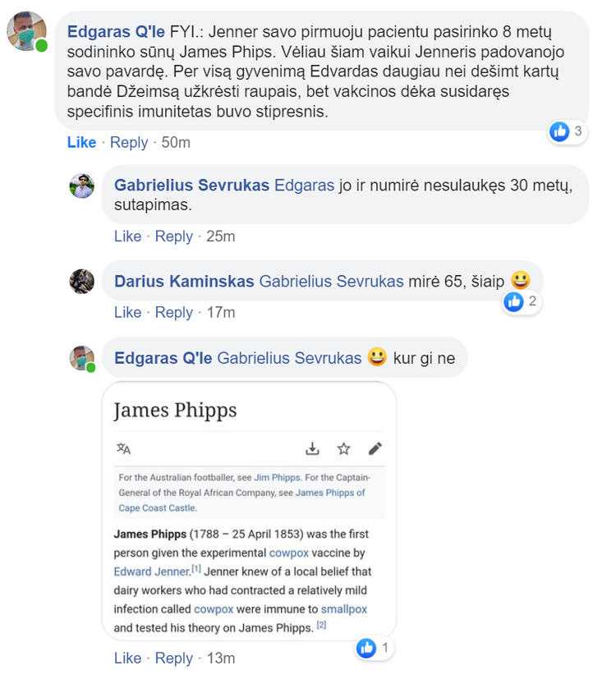This screenshot has height=679, width=616.
Task: Open the 1 like reaction under the Wikipedia image
Action: [x=374, y=649]
